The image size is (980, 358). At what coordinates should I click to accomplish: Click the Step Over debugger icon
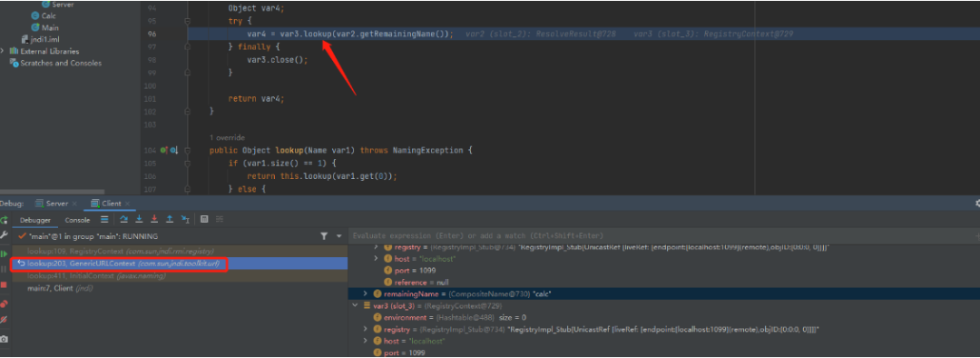pyautogui.click(x=123, y=220)
